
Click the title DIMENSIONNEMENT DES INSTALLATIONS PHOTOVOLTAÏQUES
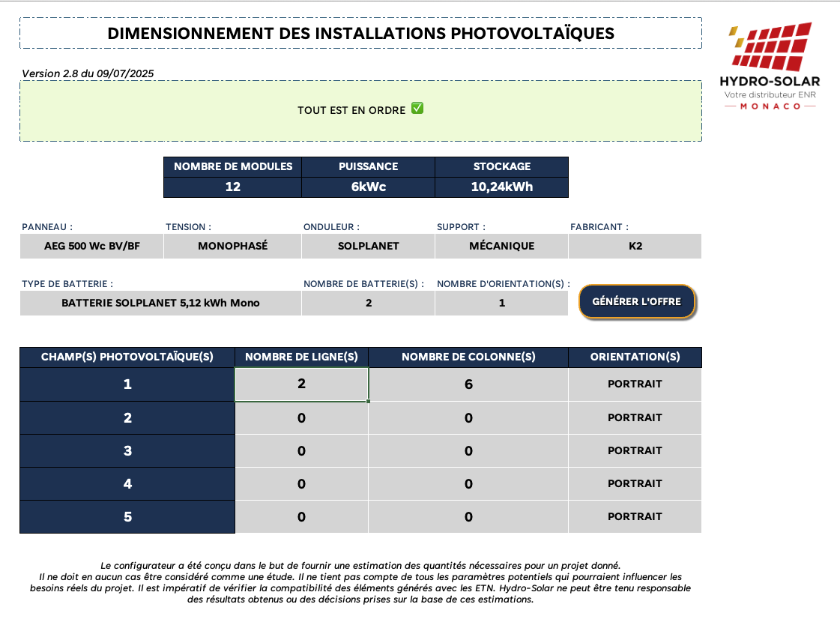click(360, 33)
